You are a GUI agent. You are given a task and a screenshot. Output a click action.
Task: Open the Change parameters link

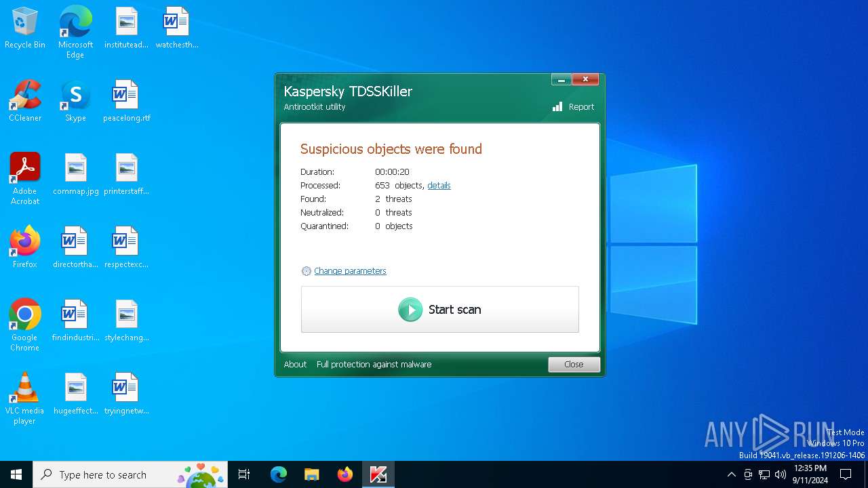(350, 271)
